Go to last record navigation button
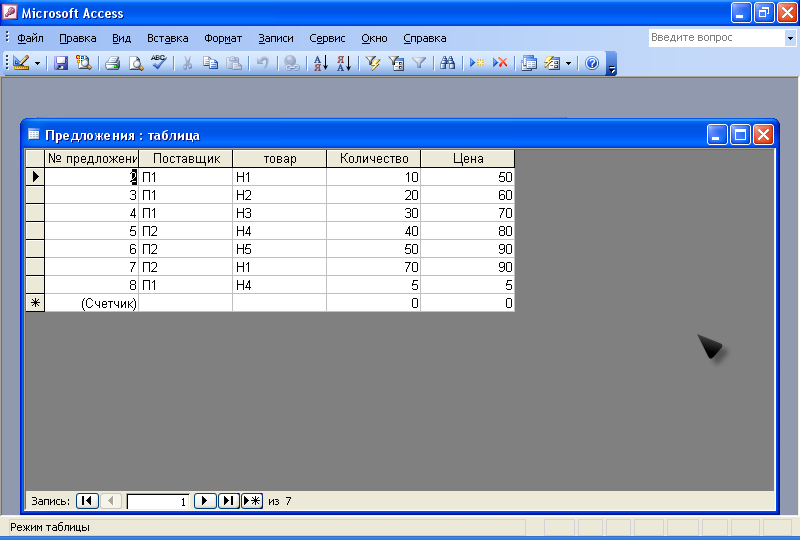The width and height of the screenshot is (800, 540). coord(228,501)
